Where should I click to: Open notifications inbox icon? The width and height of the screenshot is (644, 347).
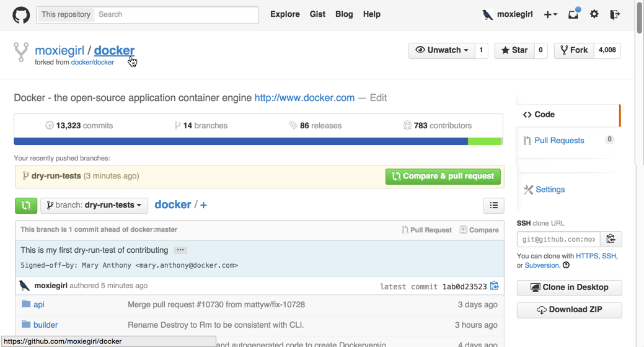[x=573, y=14]
